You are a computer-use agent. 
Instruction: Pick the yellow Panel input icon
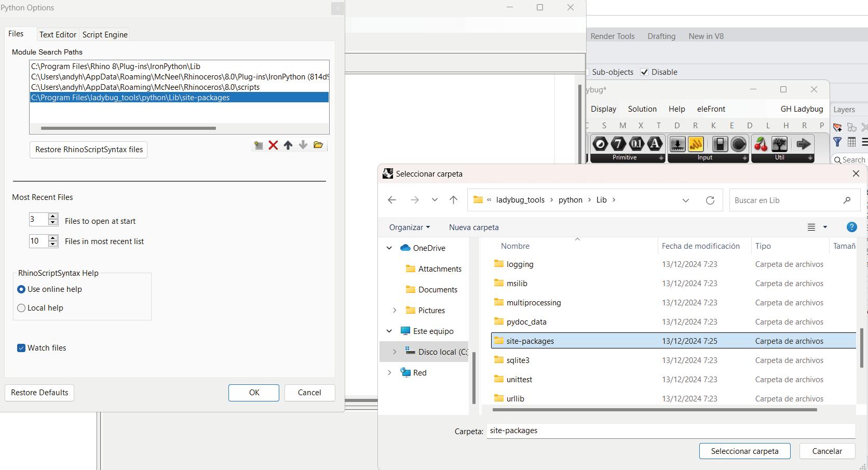(696, 144)
